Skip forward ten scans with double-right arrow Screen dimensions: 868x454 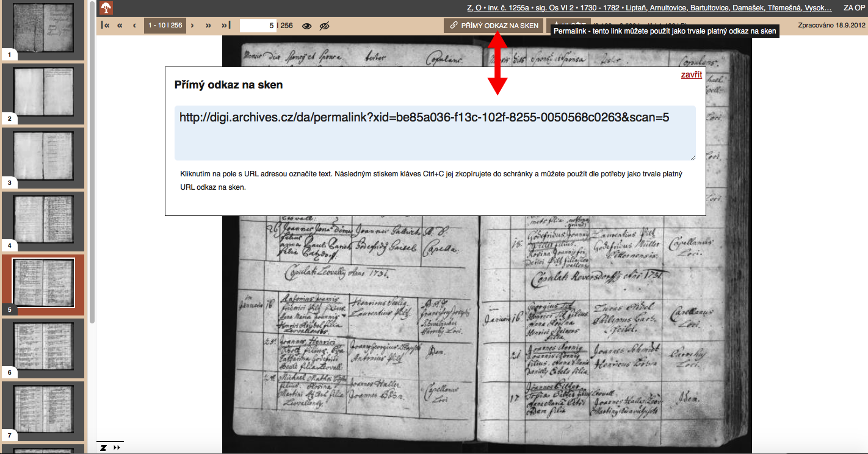coord(208,26)
